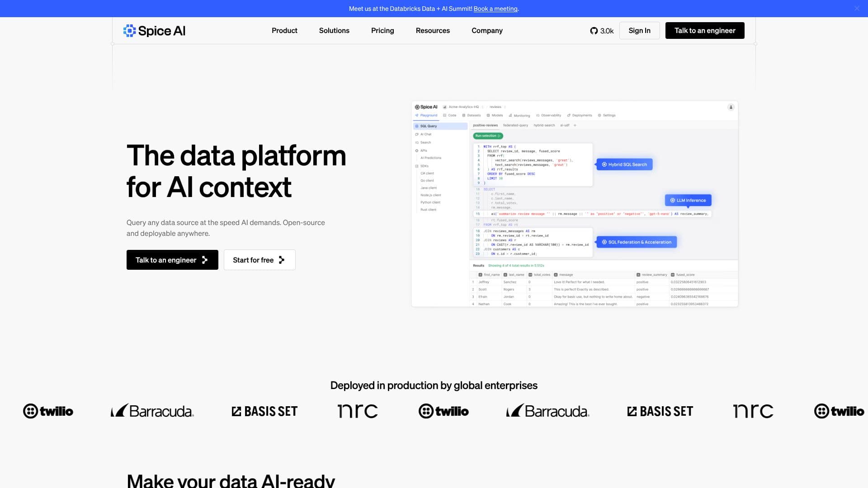Click the green Run selection button
868x488 pixels.
coord(488,136)
